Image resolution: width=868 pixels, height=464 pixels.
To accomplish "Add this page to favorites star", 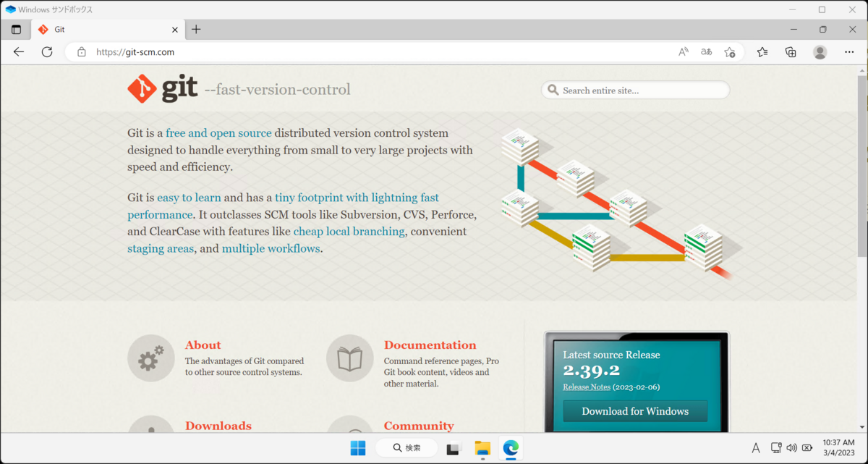I will [730, 52].
